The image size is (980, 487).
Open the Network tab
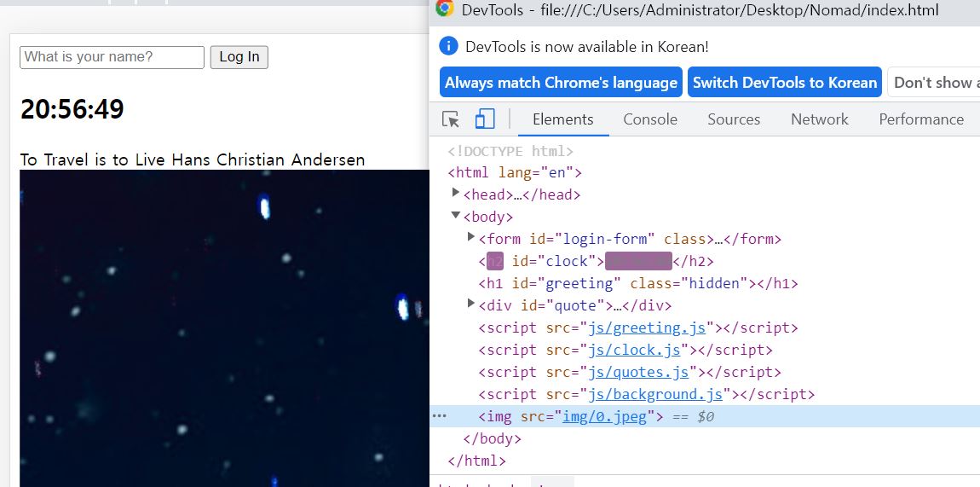(820, 119)
